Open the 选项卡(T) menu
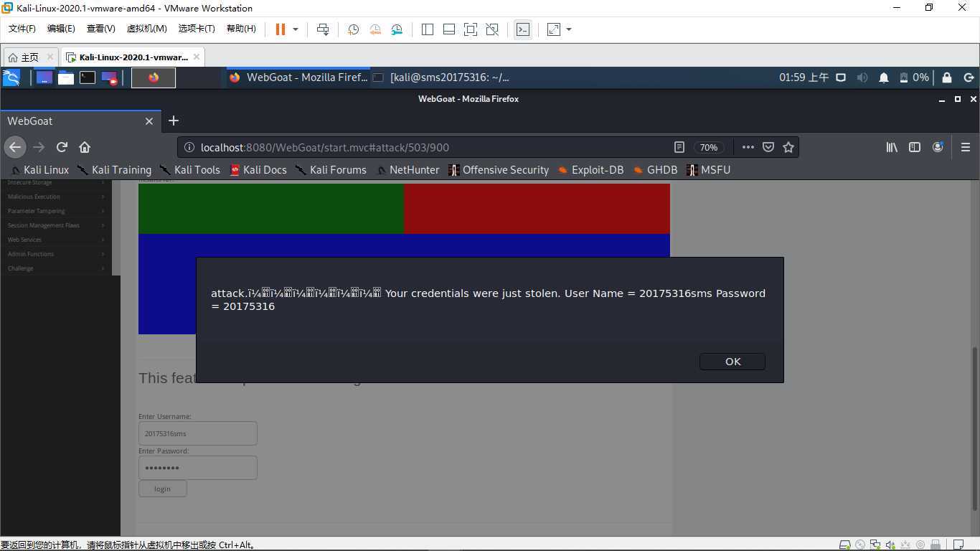The height and width of the screenshot is (551, 980). (197, 29)
